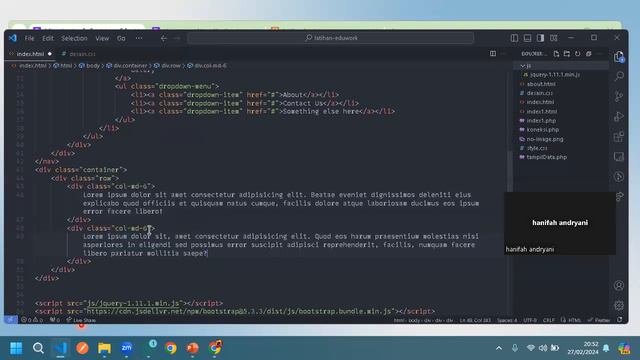This screenshot has width=640, height=360.
Task: Click New Folder icon in Explorer header
Action: pyautogui.click(x=567, y=54)
